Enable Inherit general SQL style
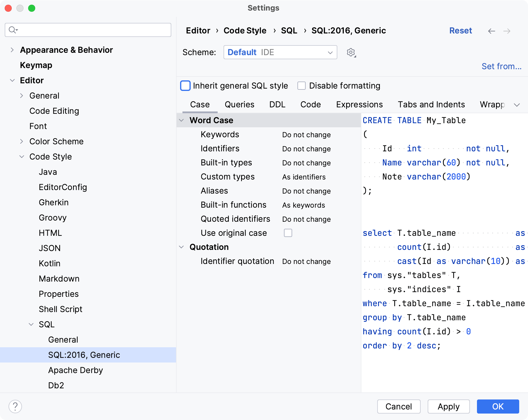Viewport: 528px width, 420px height. [x=185, y=86]
